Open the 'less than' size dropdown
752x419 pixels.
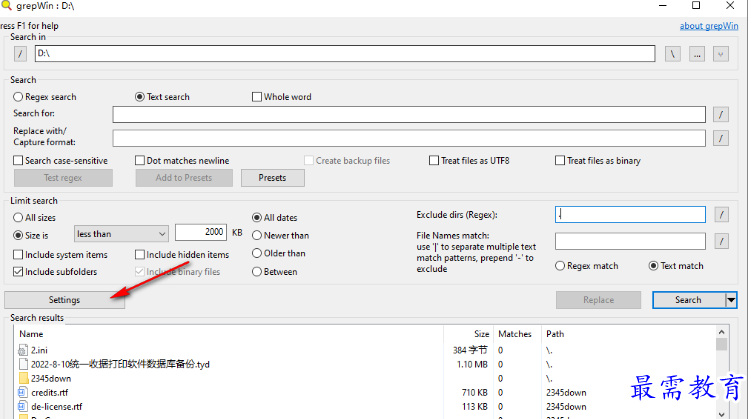121,234
